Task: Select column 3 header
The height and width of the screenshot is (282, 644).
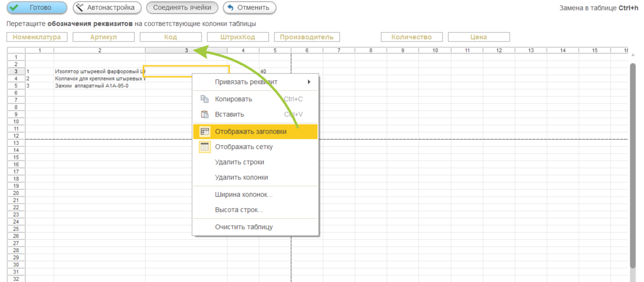Action: [x=186, y=50]
